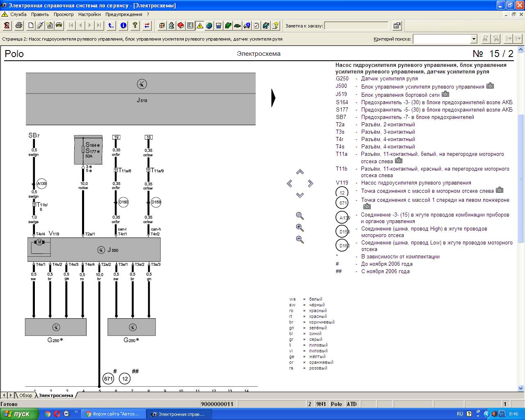Click the blank new document toolbar icon

[x=31, y=26]
